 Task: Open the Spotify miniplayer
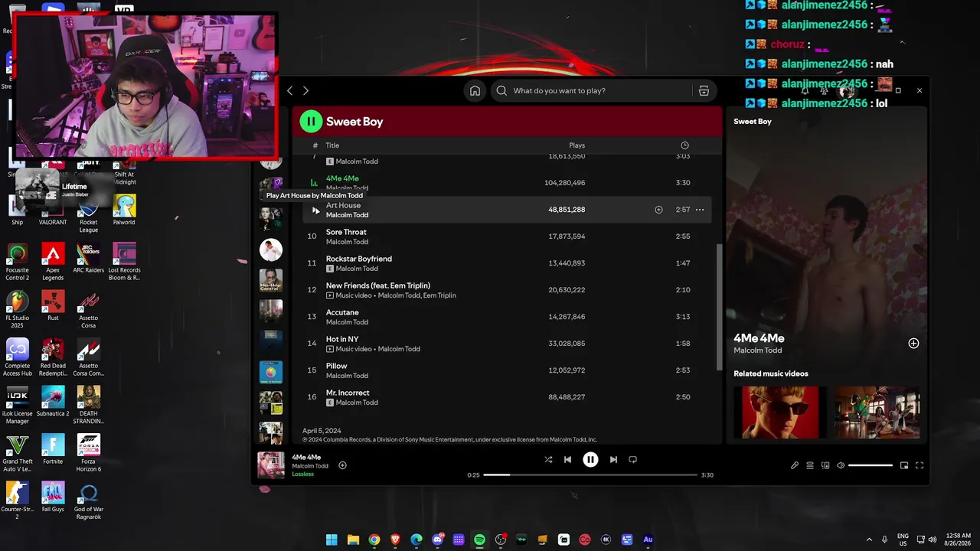tap(904, 465)
